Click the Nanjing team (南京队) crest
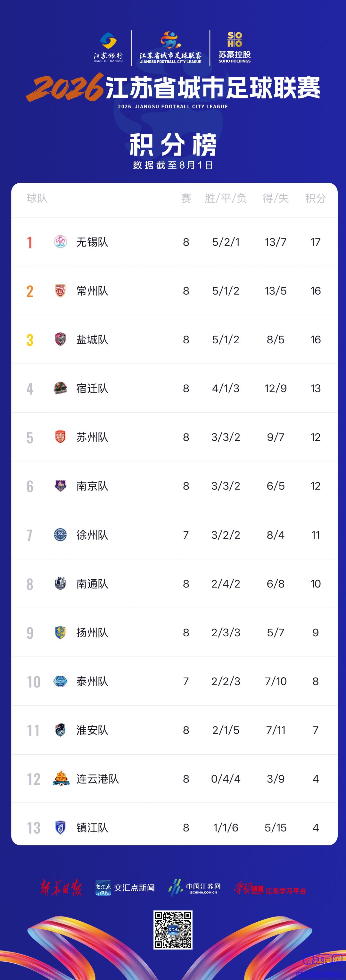The width and height of the screenshot is (346, 980). pyautogui.click(x=61, y=485)
